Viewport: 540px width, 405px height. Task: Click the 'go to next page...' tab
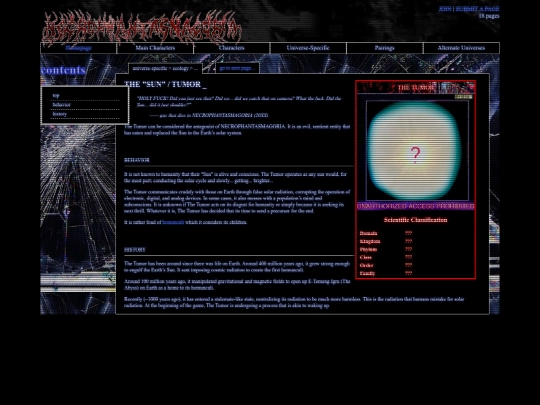(x=237, y=68)
